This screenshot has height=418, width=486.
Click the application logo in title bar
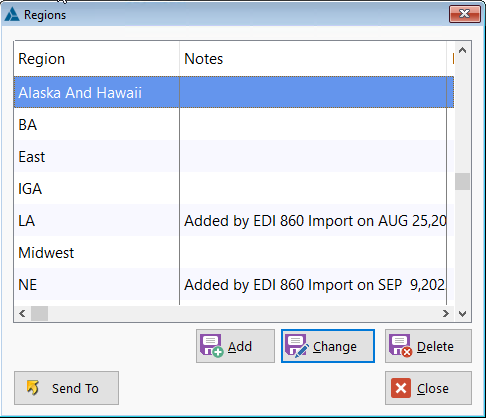click(12, 14)
